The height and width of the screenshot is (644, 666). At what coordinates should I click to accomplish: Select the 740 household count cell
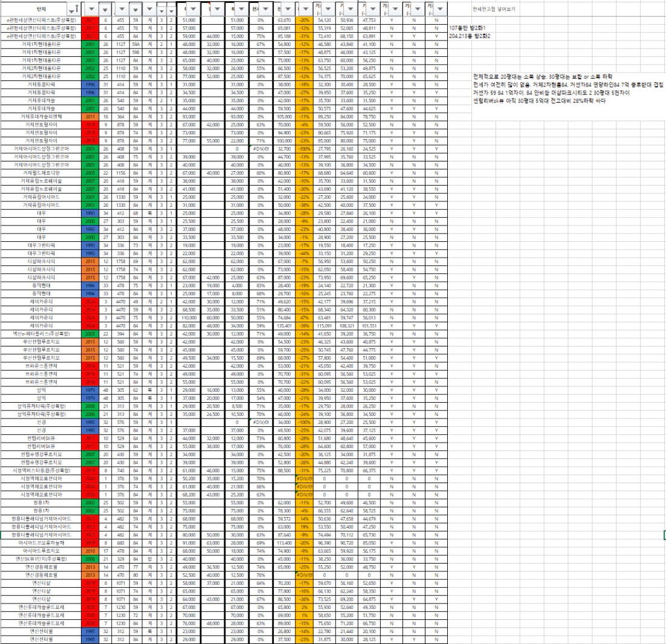click(x=121, y=470)
